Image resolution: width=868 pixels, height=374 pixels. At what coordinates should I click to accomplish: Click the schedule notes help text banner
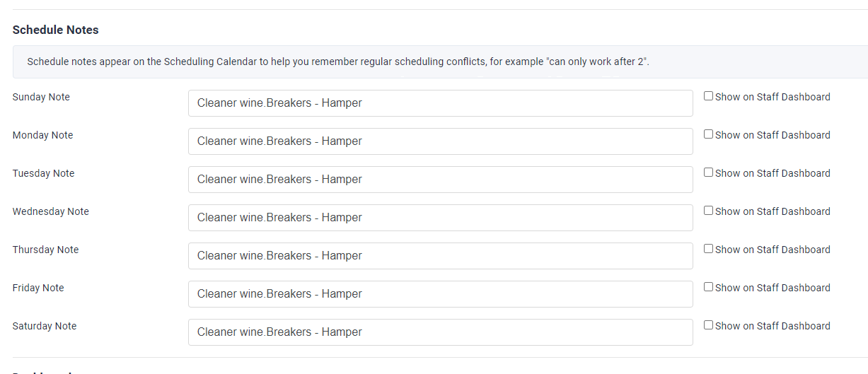[338, 62]
